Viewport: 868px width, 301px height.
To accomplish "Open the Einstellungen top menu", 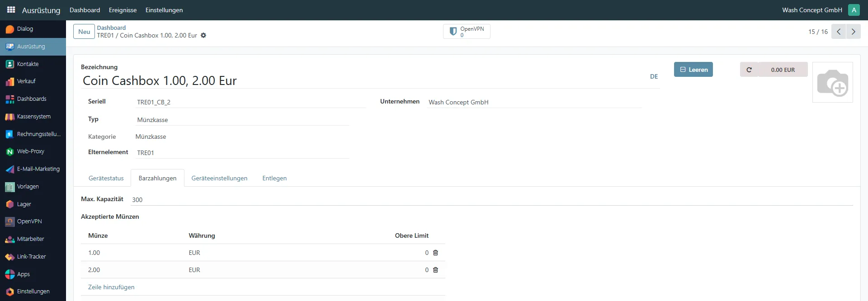I will 164,10.
